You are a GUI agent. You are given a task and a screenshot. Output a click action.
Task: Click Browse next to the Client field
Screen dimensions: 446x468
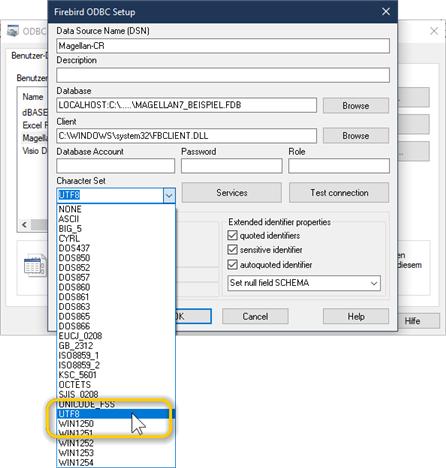pos(356,136)
